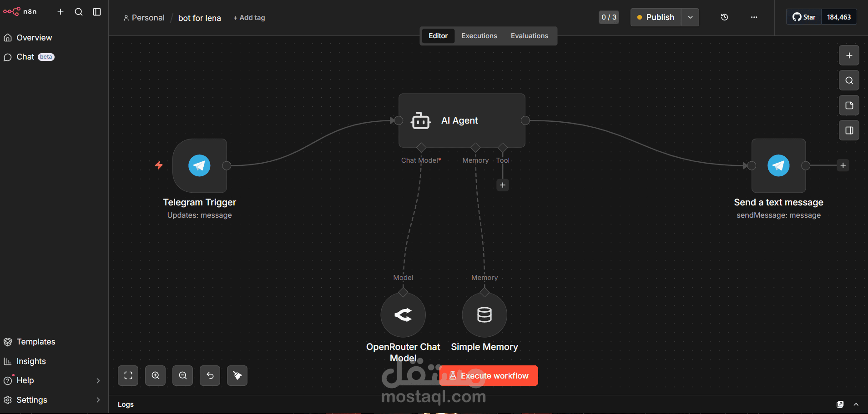This screenshot has width=868, height=414.
Task: Click the n8n logo
Action: pos(20,11)
